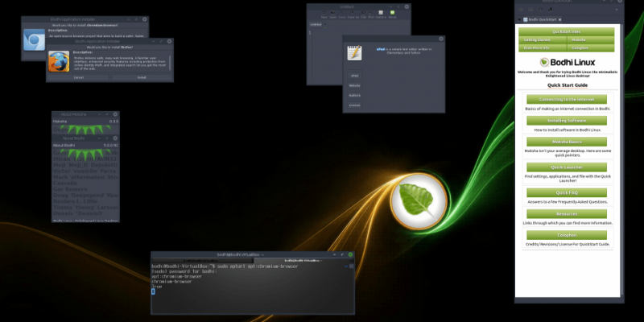
Task: Close the Bodhi QuickStart tab
Action: pos(559,19)
